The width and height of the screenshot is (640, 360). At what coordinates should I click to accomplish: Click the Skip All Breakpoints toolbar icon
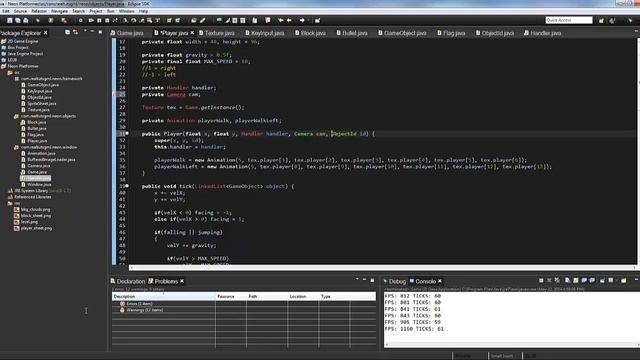[x=80, y=20]
